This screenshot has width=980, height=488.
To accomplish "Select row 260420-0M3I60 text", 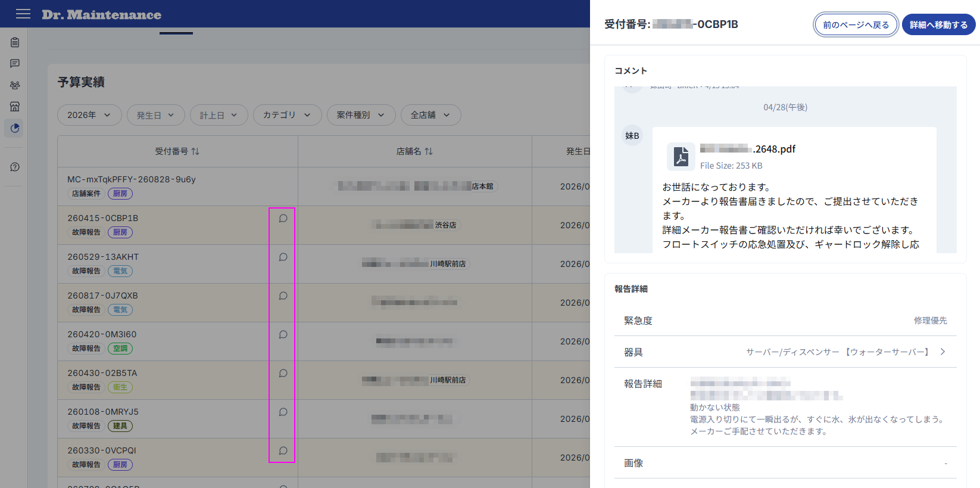I will tap(102, 334).
